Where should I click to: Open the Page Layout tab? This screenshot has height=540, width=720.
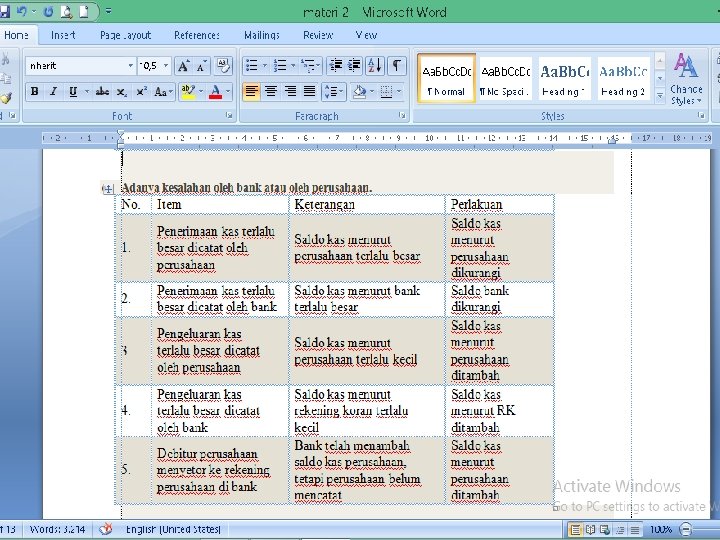[x=125, y=35]
